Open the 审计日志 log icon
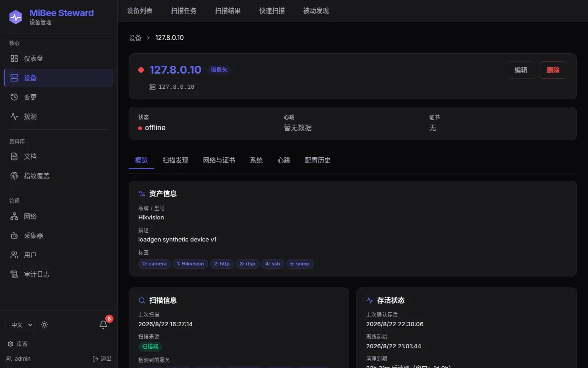Image resolution: width=588 pixels, height=368 pixels. click(14, 274)
